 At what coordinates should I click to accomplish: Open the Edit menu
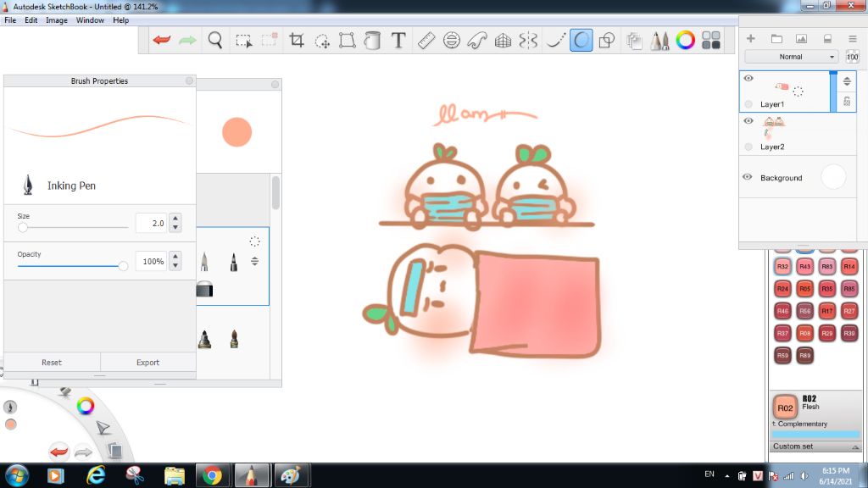click(31, 20)
